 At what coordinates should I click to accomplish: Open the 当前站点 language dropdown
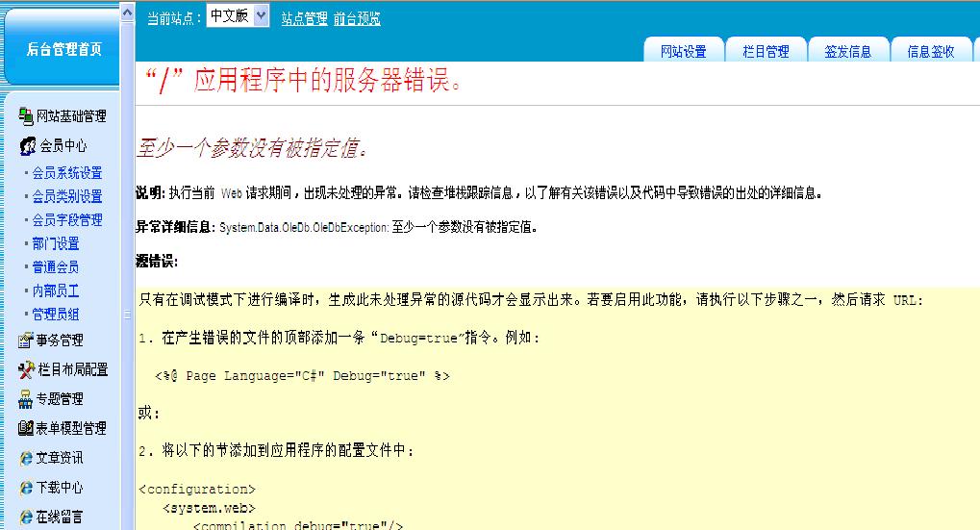238,17
